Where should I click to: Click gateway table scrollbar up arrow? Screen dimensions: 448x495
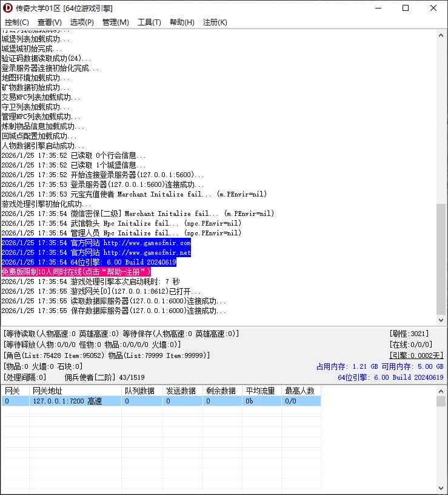tap(441, 391)
